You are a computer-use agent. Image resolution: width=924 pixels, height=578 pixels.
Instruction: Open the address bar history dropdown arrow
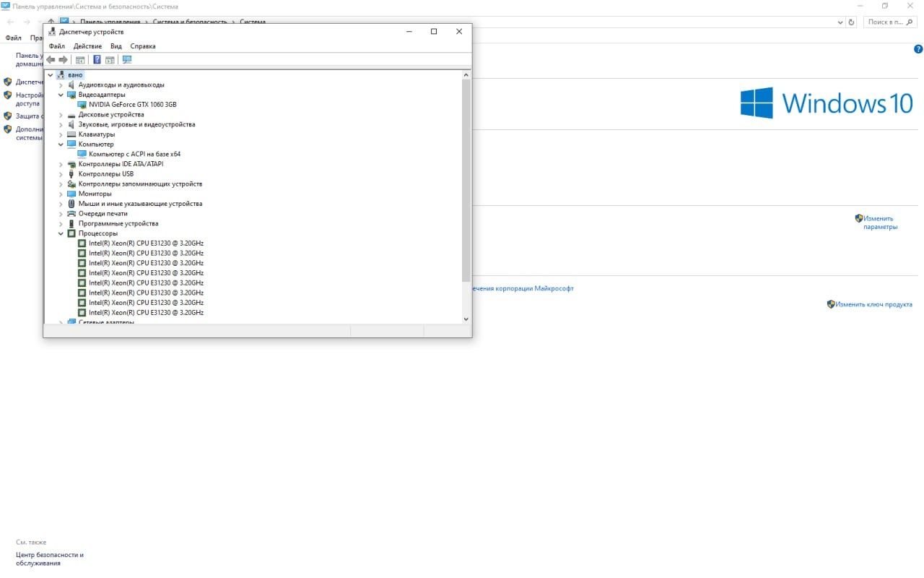tap(840, 22)
